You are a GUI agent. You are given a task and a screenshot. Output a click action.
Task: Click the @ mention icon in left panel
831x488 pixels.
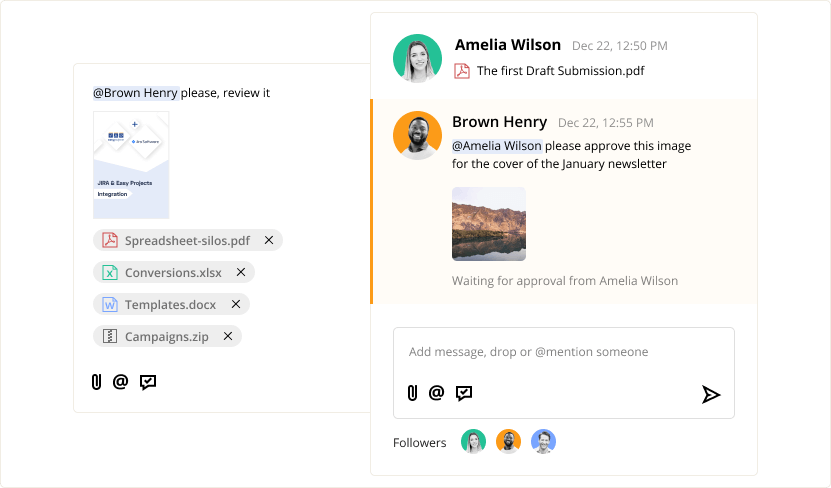pos(121,381)
